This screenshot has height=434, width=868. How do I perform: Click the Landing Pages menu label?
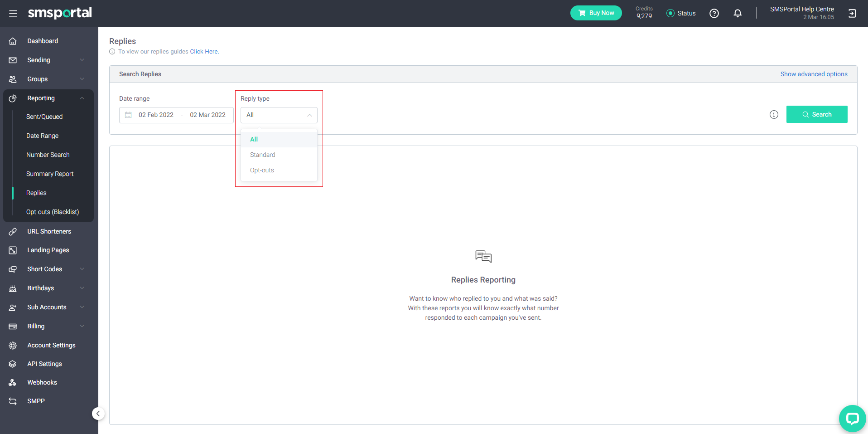point(48,250)
